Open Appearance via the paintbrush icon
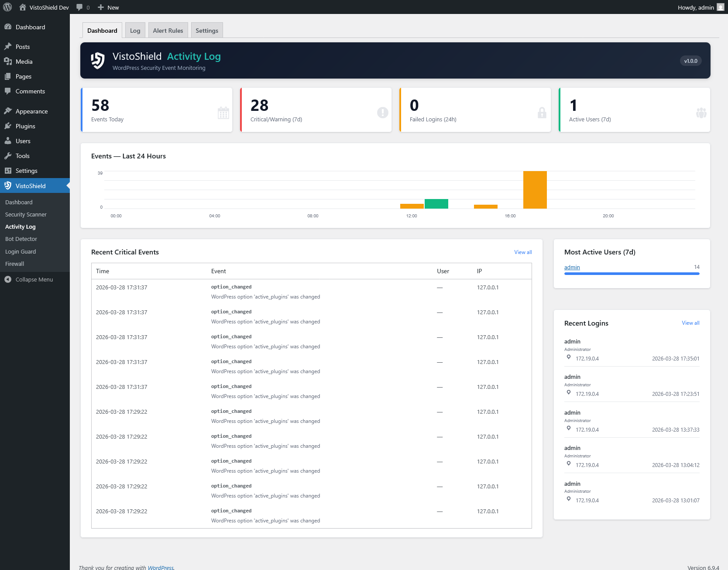Image resolution: width=728 pixels, height=570 pixels. (x=9, y=111)
